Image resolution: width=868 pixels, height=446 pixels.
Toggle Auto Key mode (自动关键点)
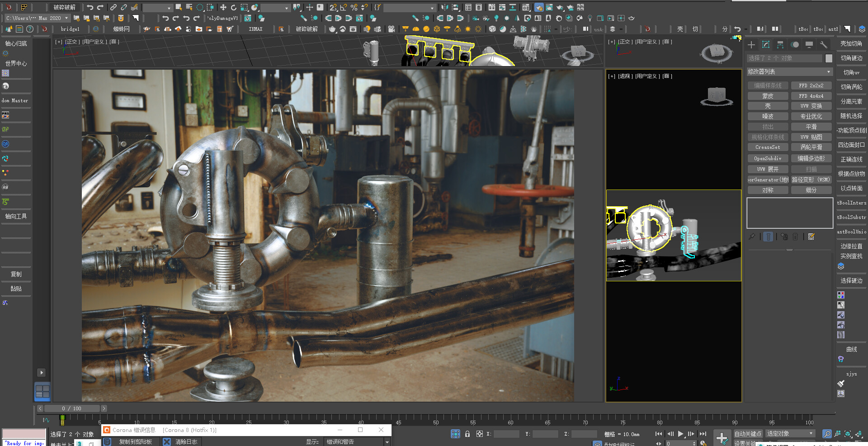748,434
